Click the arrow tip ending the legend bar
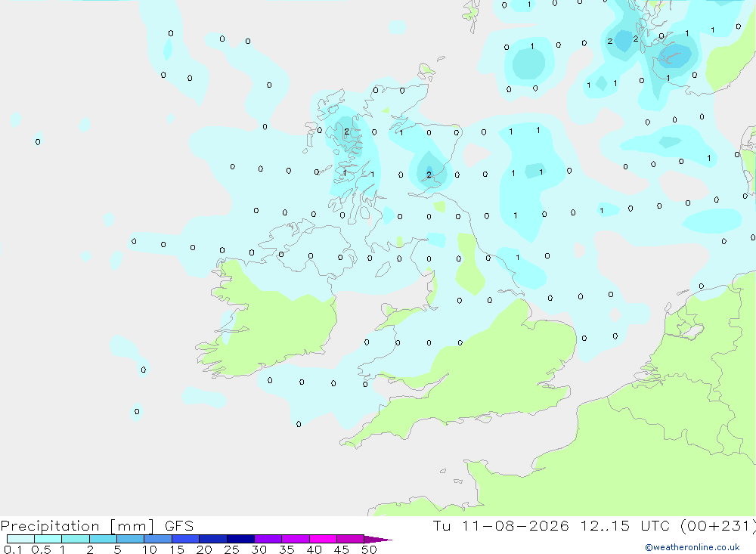This screenshot has height=554, width=756. [x=379, y=539]
